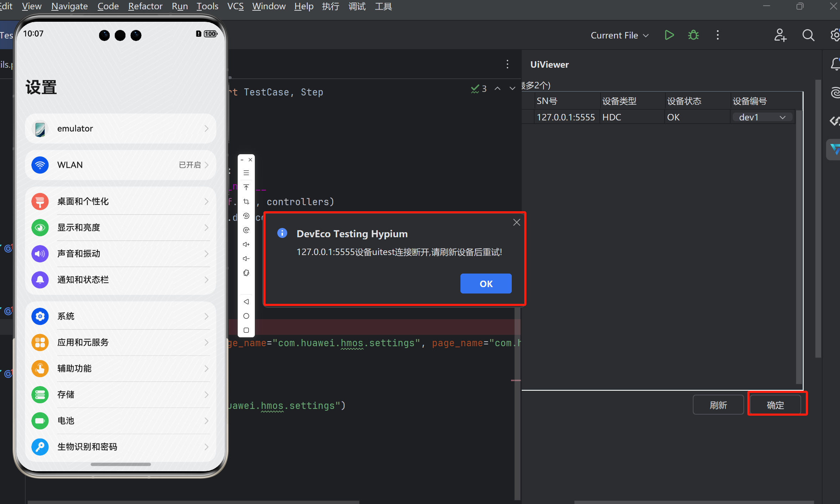The width and height of the screenshot is (840, 504).
Task: Minimize the emulator floating toolbar
Action: click(x=242, y=160)
